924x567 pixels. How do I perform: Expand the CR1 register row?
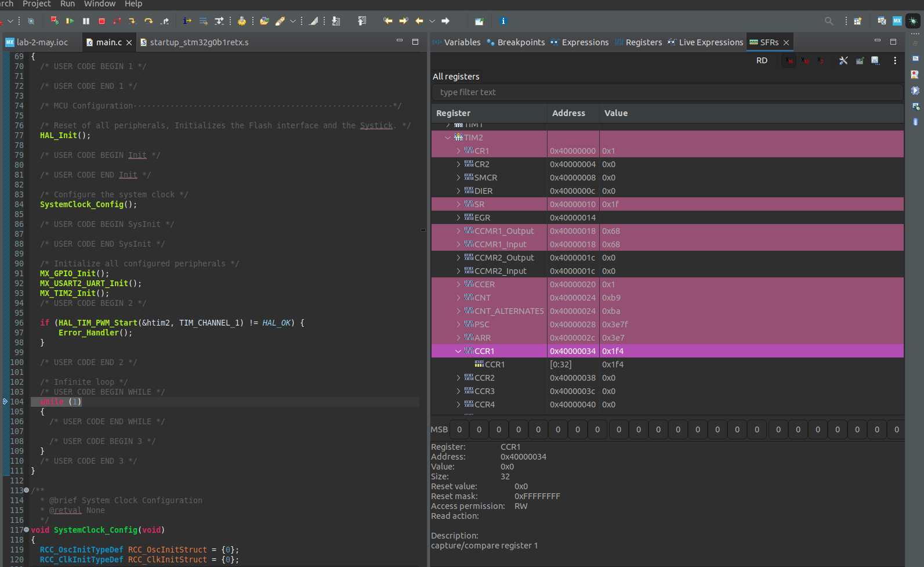click(x=458, y=151)
